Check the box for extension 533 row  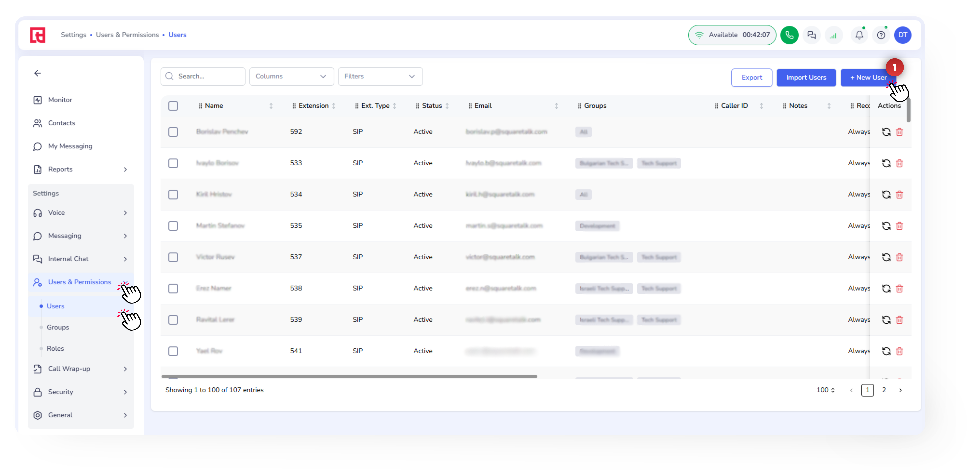tap(173, 163)
